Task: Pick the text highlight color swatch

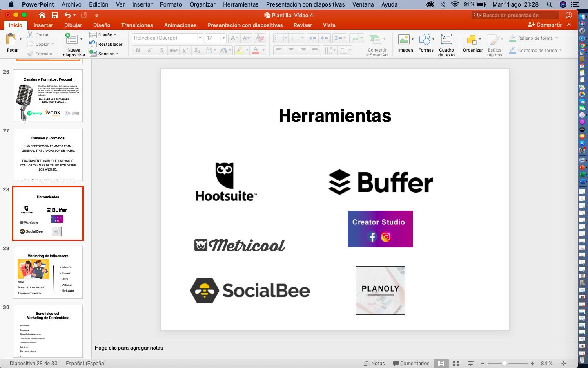Action: point(239,50)
